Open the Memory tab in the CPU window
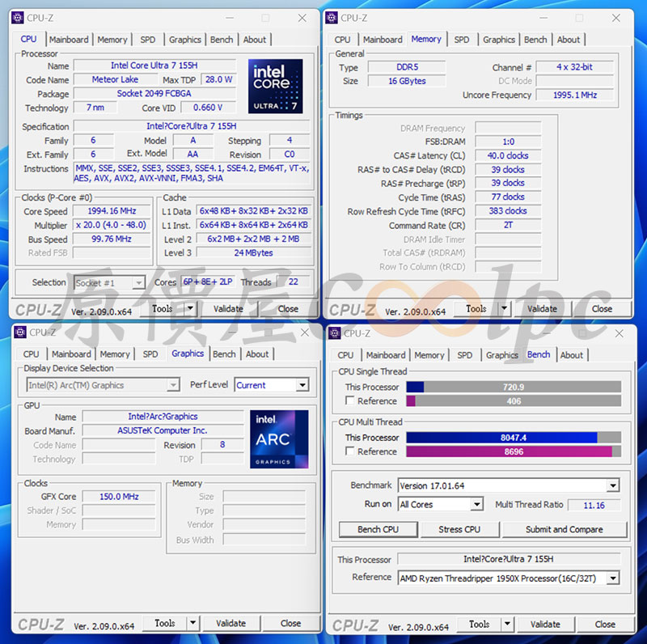647x644 pixels. click(x=112, y=40)
